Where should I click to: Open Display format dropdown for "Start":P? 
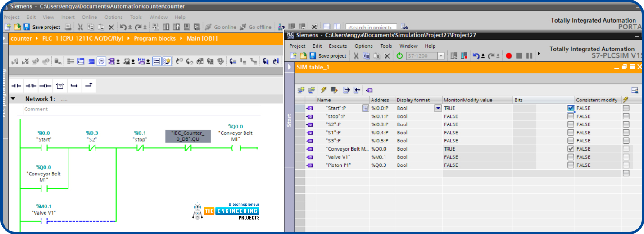point(438,108)
